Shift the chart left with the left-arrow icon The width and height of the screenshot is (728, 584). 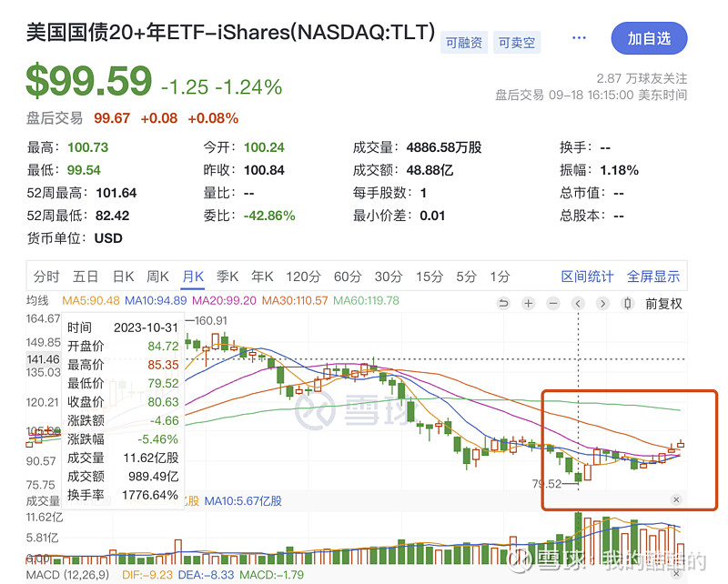pos(578,304)
